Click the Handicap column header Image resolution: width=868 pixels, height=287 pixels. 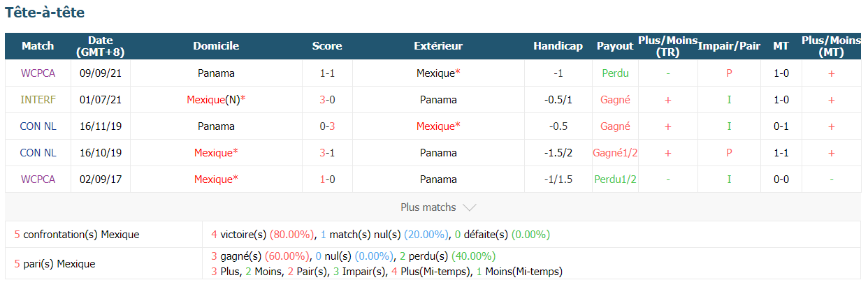(x=558, y=46)
